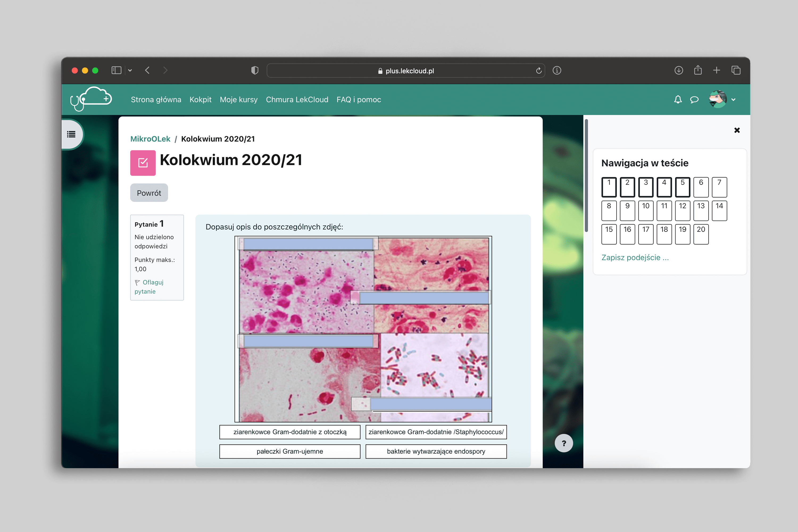Viewport: 798px width, 532px height.
Task: Expand the sidebar options chevron in Safari
Action: [x=130, y=70]
